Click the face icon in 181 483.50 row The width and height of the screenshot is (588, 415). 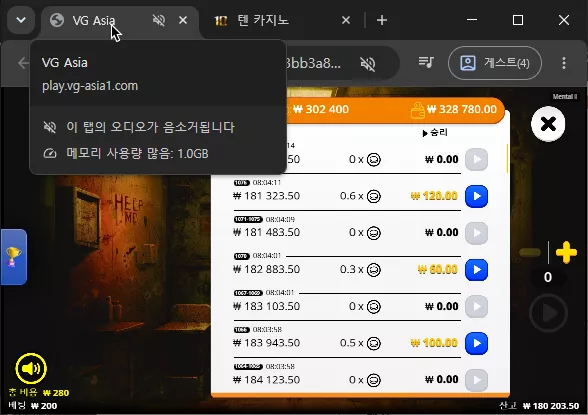click(374, 233)
